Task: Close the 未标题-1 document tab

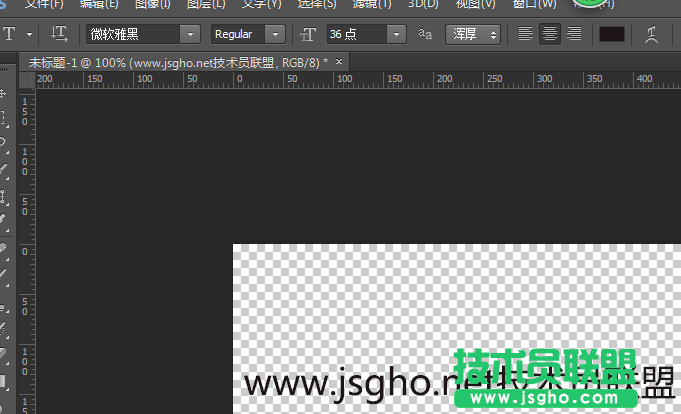Action: point(339,62)
